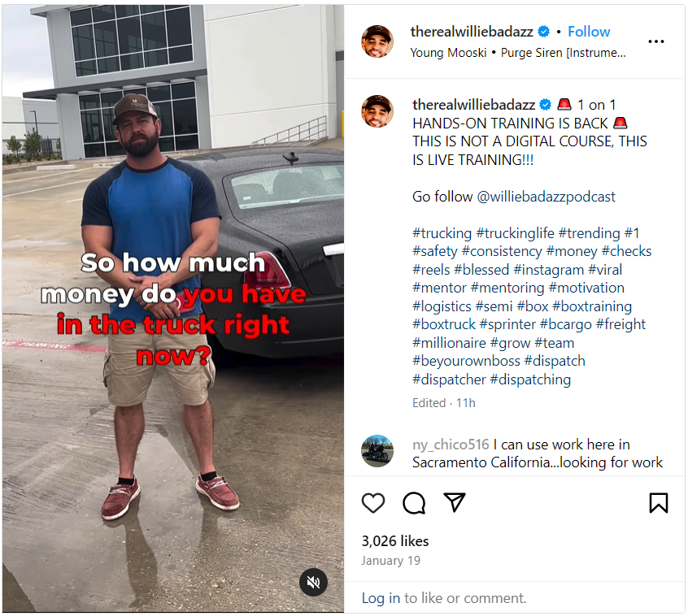The width and height of the screenshot is (688, 616).
Task: Open ny_chico516 username link
Action: 451,445
